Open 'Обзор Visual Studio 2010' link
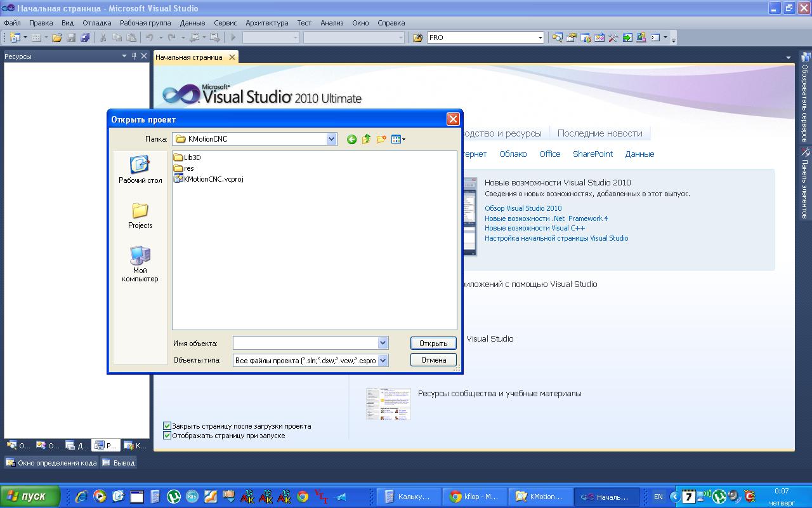 (523, 208)
